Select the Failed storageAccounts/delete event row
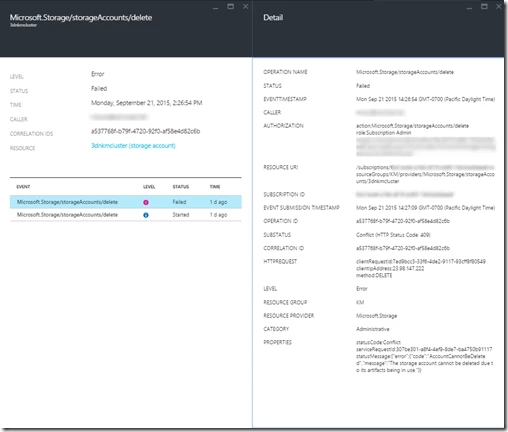The height and width of the screenshot is (432, 508). pyautogui.click(x=126, y=202)
